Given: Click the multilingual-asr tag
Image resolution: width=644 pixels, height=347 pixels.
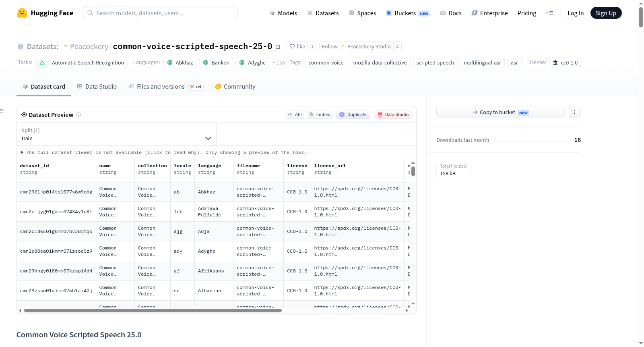Looking at the screenshot, I should tap(482, 62).
